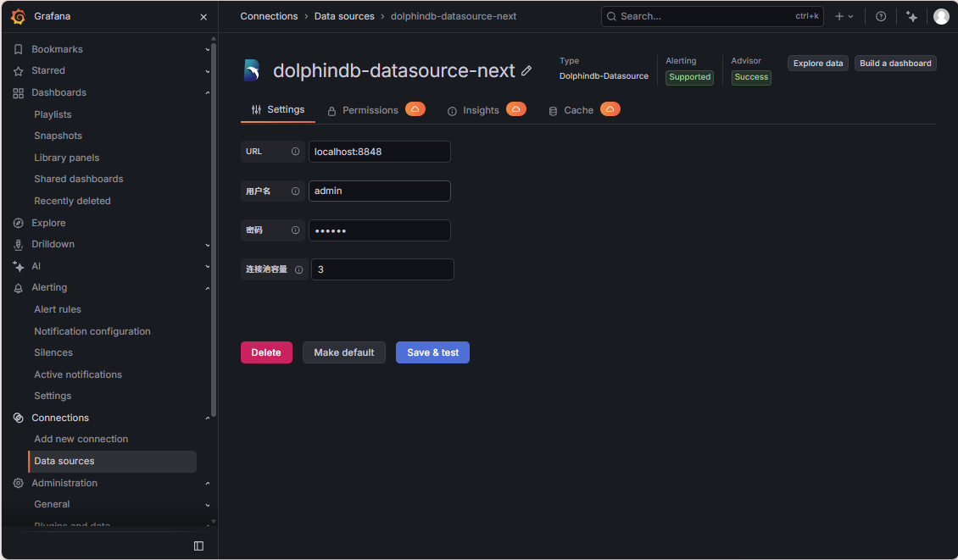
Task: Click the Grafana logo icon
Action: tap(19, 16)
